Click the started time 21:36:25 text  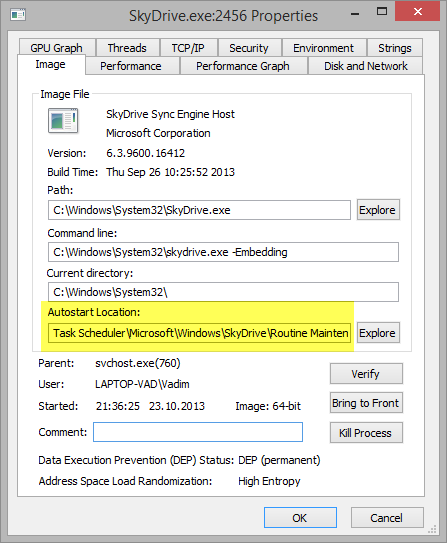tap(118, 406)
